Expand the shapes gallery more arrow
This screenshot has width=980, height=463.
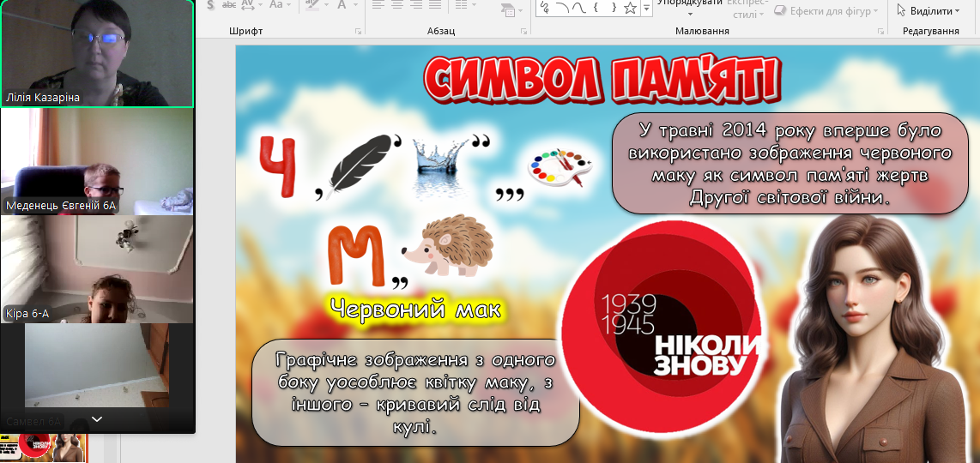pos(647,8)
